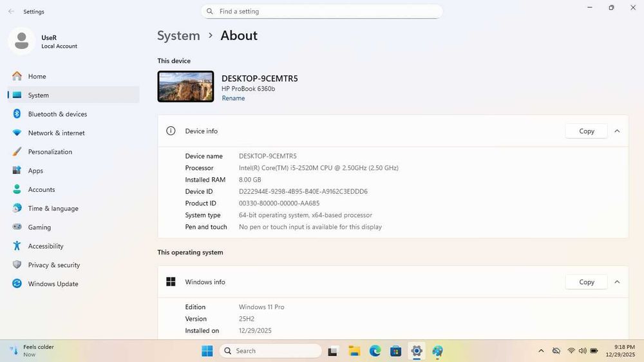Open the Feels colder weather widget
644x362 pixels.
click(33, 351)
